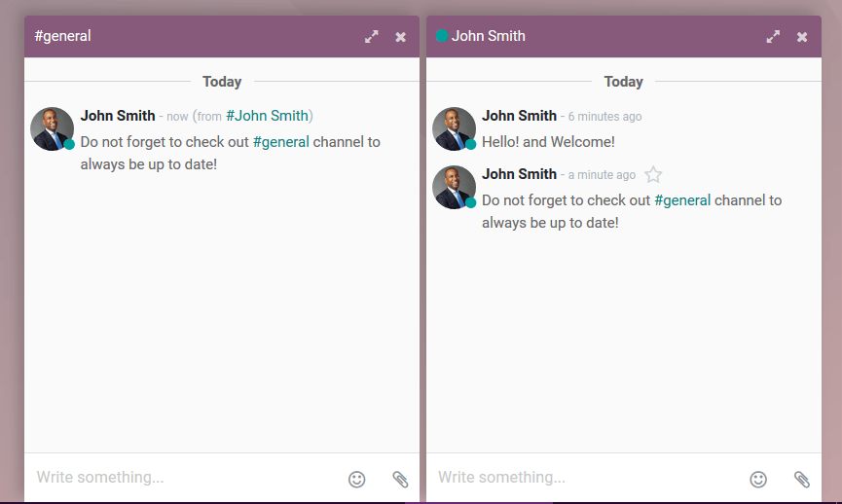Click the #general message input field
The height and width of the screenshot is (504, 842).
click(x=185, y=478)
